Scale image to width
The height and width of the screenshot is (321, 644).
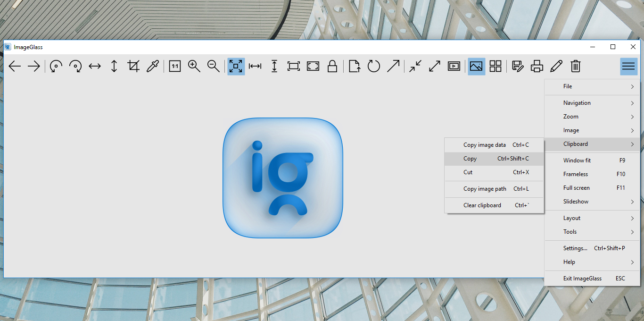[255, 67]
